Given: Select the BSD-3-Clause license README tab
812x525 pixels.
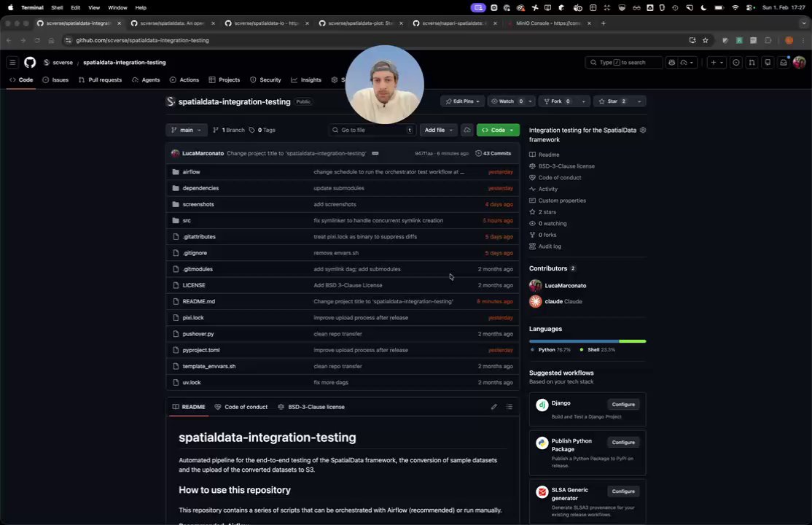Looking at the screenshot, I should 311,407.
